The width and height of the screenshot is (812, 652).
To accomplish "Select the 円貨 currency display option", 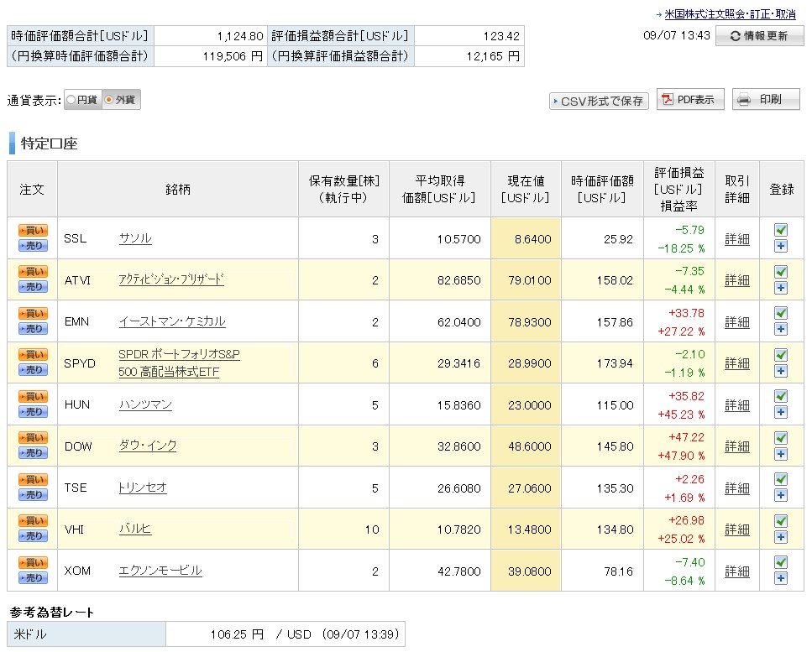I will point(82,100).
